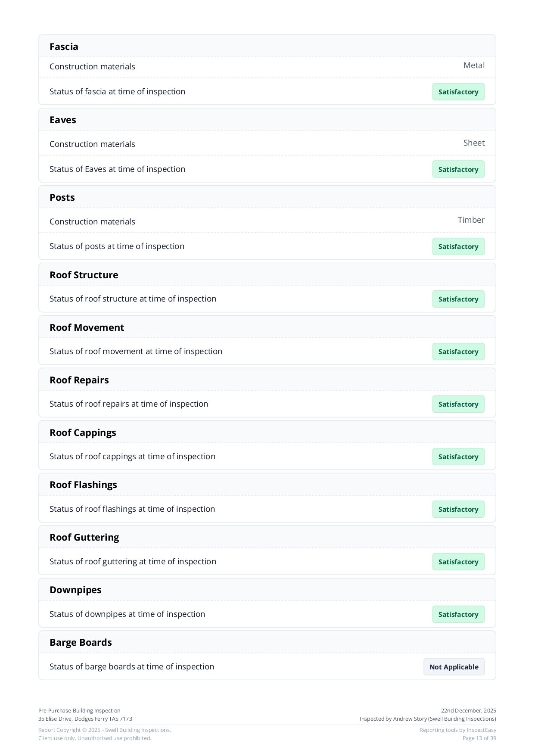Click Roof Cappings Satisfactory badge

[458, 457]
